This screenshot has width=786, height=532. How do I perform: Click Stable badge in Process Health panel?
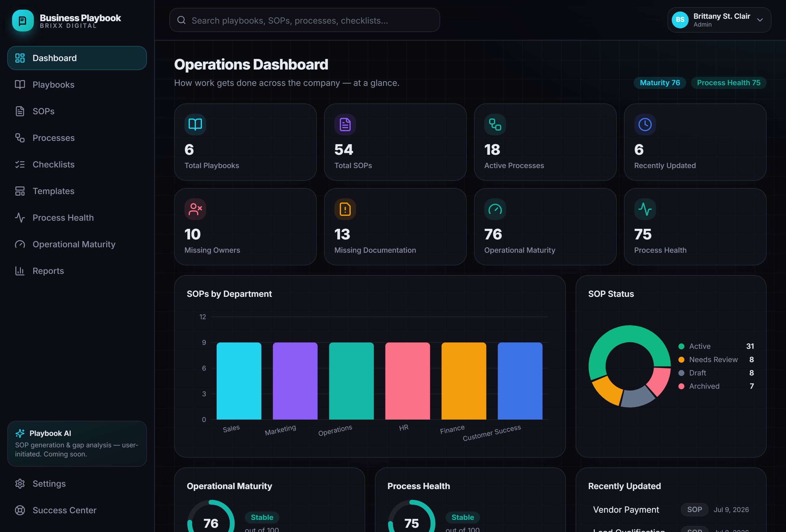coord(462,517)
